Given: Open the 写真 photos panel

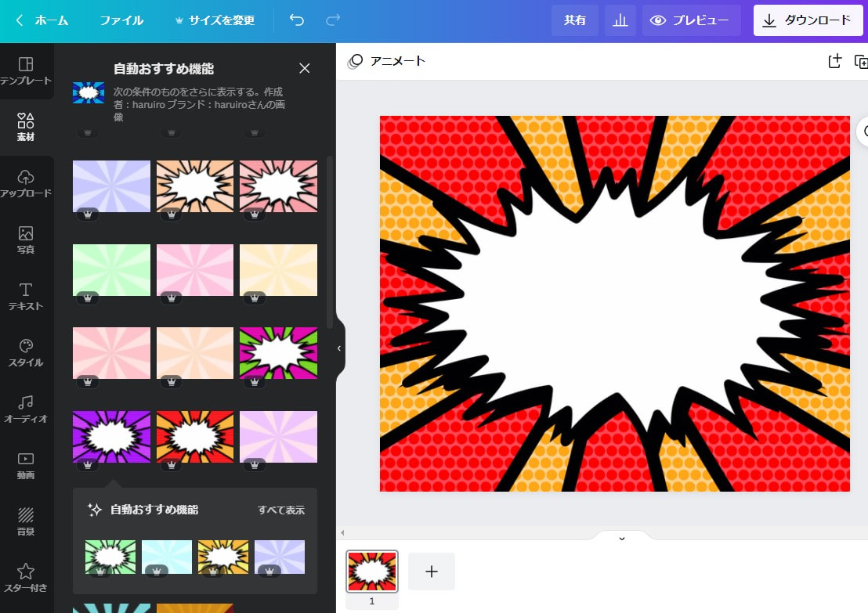Looking at the screenshot, I should pos(26,240).
